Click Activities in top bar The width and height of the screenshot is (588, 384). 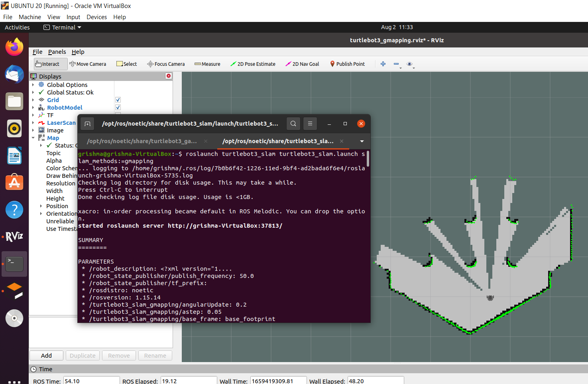point(17,27)
